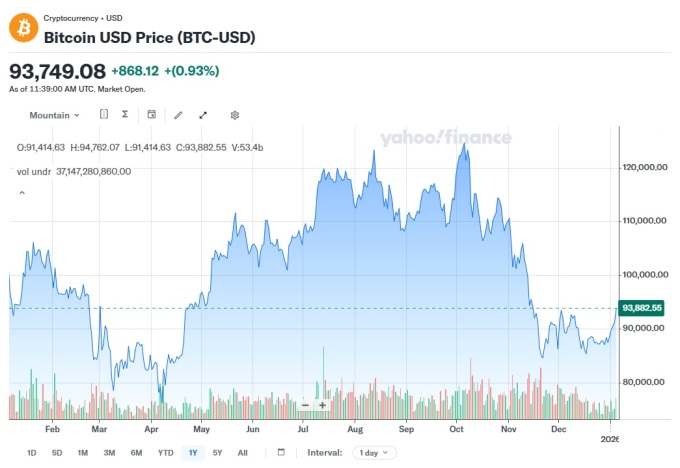Open the 1 day interval dropdown

pyautogui.click(x=376, y=453)
